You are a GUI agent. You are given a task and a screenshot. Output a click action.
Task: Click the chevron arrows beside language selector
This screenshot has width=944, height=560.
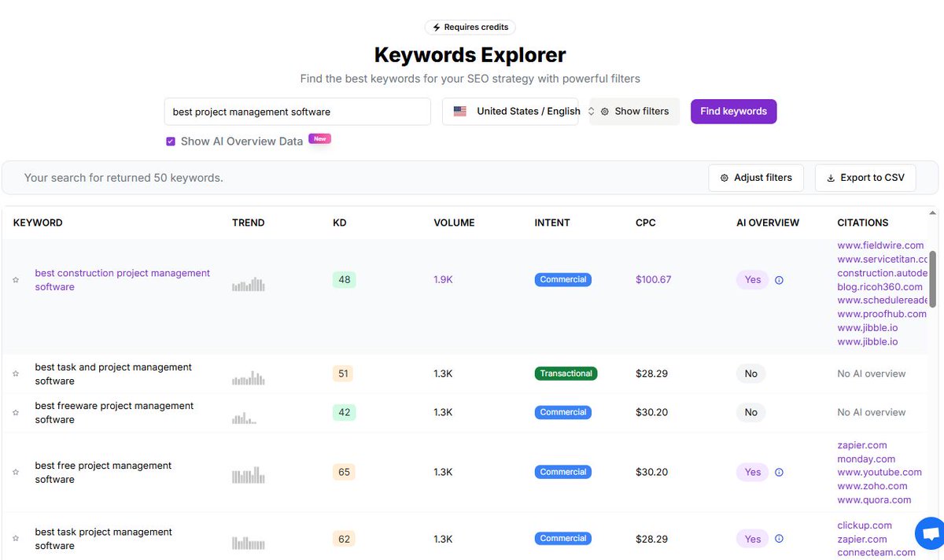pos(591,111)
